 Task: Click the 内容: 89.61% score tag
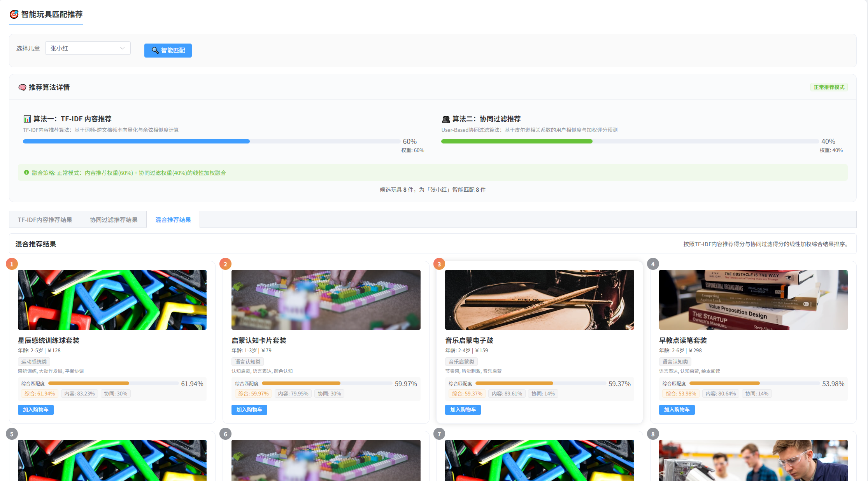tap(507, 394)
